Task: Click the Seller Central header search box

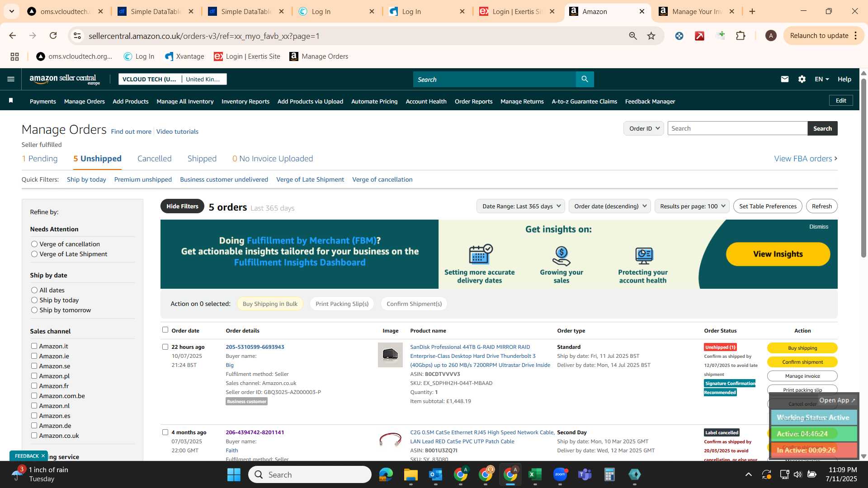Action: pos(494,79)
